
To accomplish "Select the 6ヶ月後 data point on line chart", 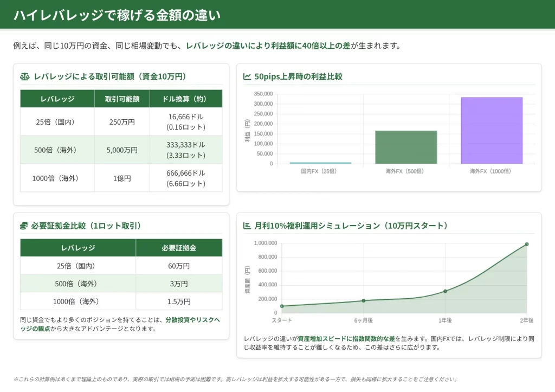I will click(x=364, y=300).
